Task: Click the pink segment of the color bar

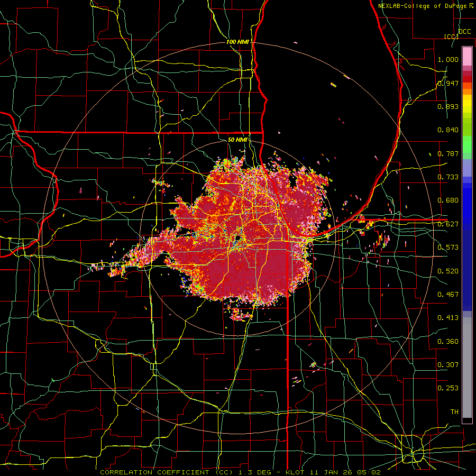Action: 467,56
